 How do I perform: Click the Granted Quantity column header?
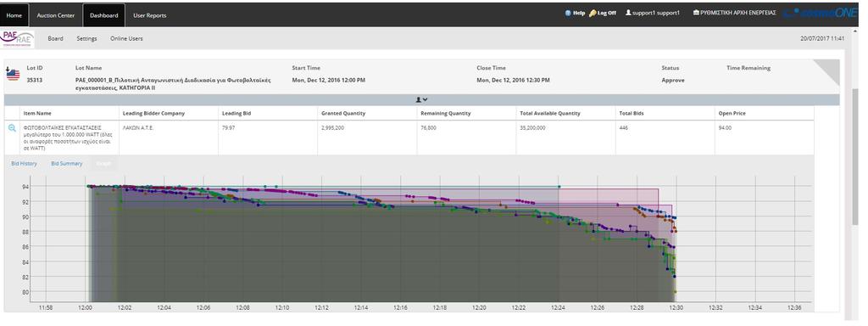(343, 113)
